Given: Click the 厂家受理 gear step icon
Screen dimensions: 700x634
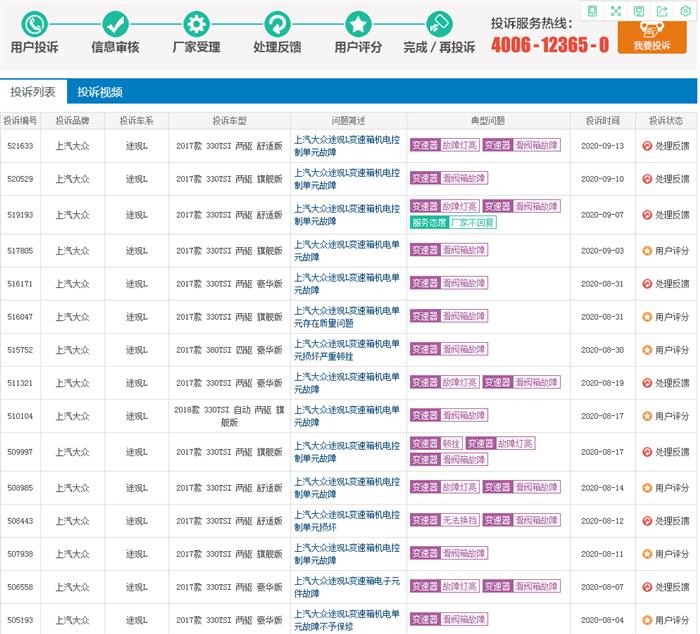Looking at the screenshot, I should coord(196,24).
